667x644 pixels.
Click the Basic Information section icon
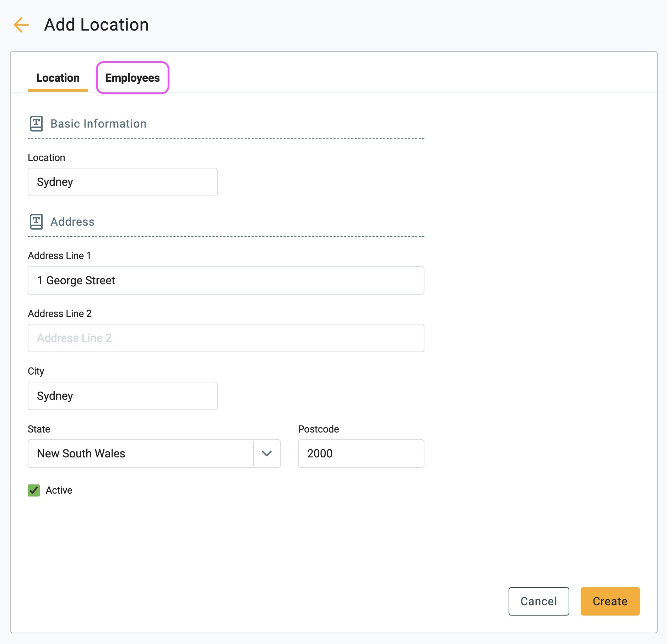(36, 124)
